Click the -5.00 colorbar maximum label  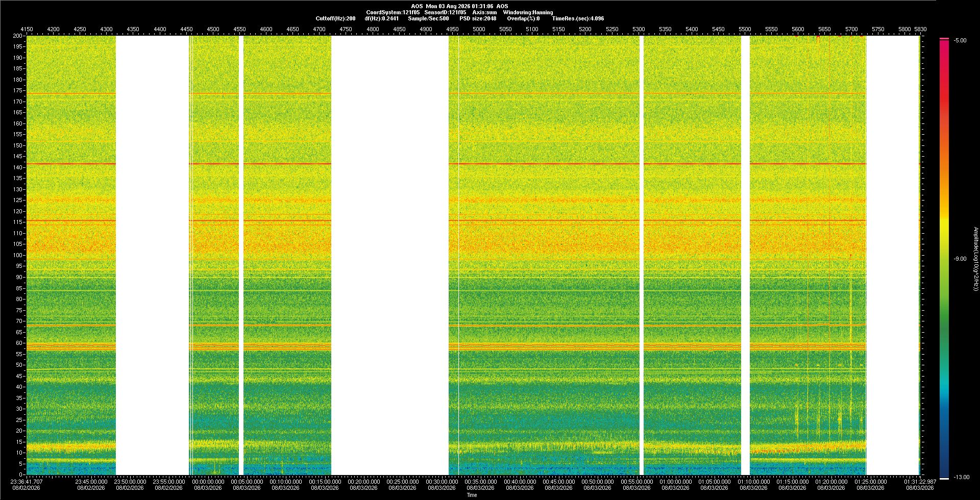(x=960, y=40)
